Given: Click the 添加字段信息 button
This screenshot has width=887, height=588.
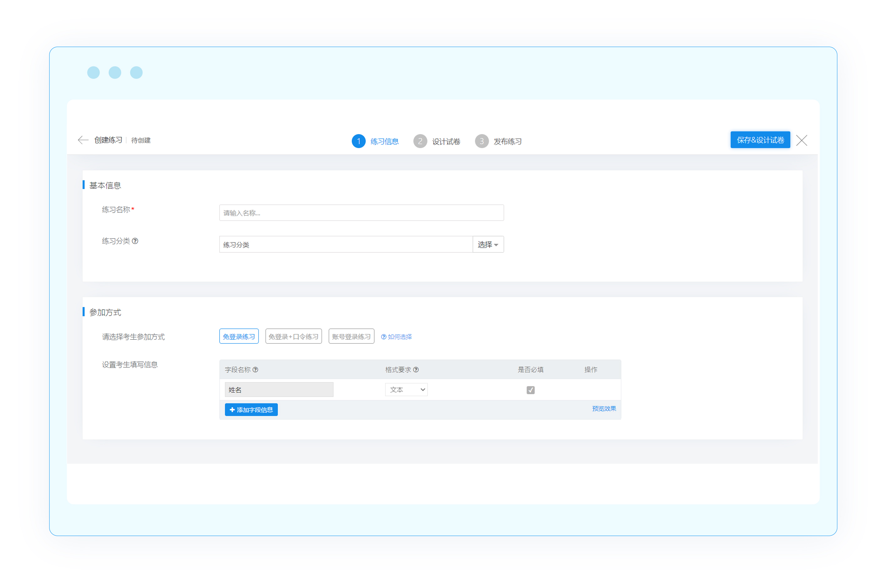Looking at the screenshot, I should (251, 410).
